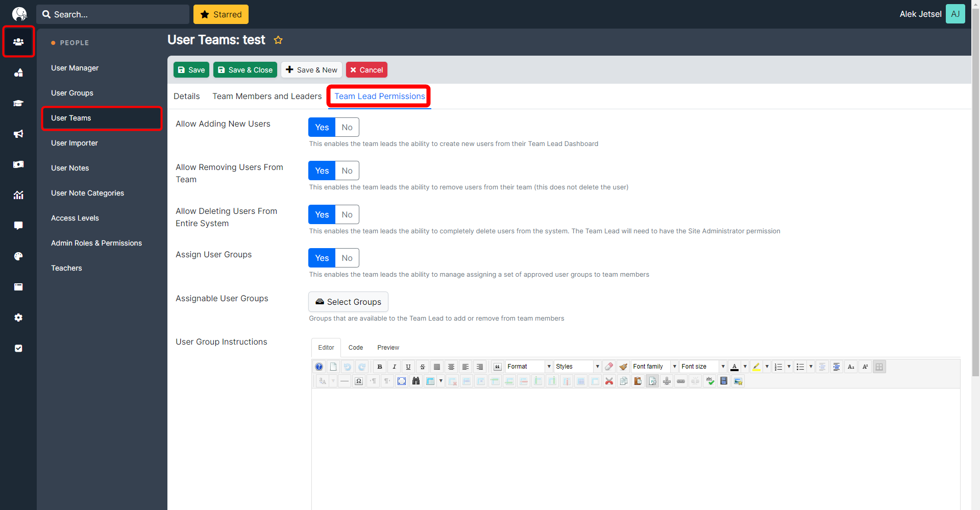Expand the text color dropdown arrow
The image size is (980, 510).
(745, 367)
